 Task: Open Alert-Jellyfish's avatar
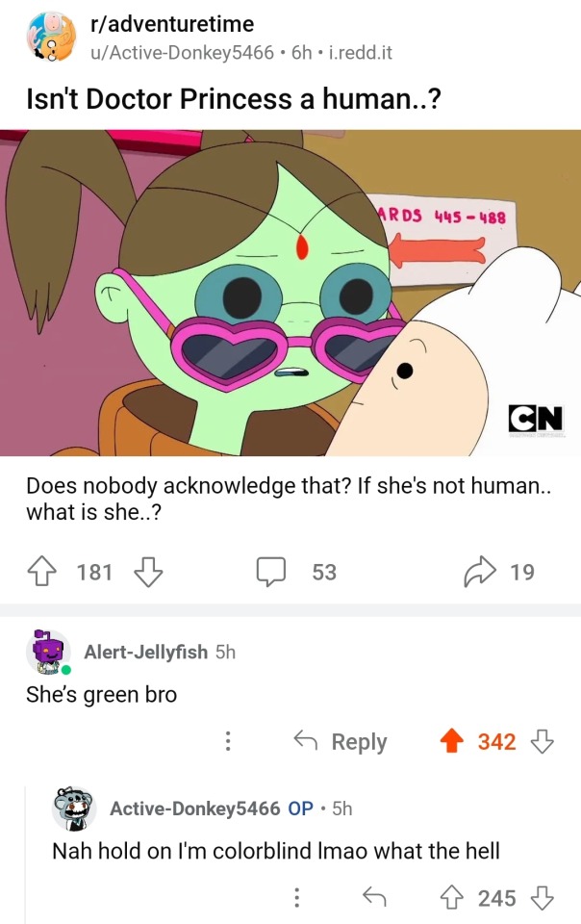48,652
